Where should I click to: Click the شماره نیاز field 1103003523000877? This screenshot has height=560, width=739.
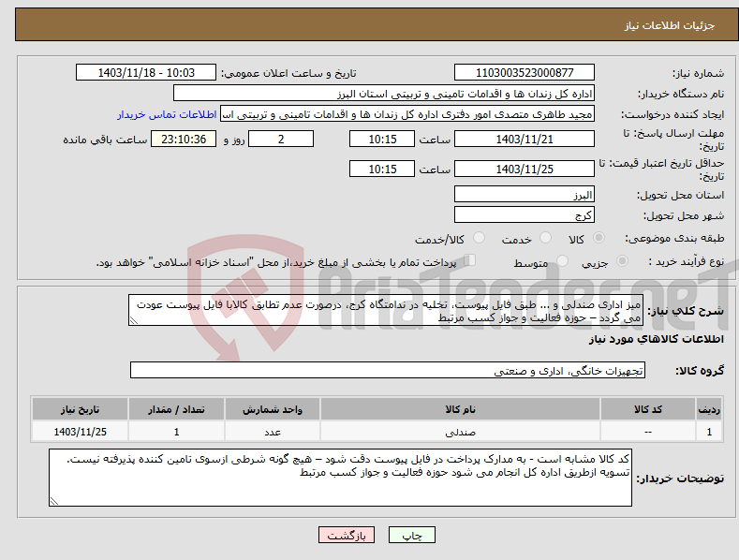point(525,73)
